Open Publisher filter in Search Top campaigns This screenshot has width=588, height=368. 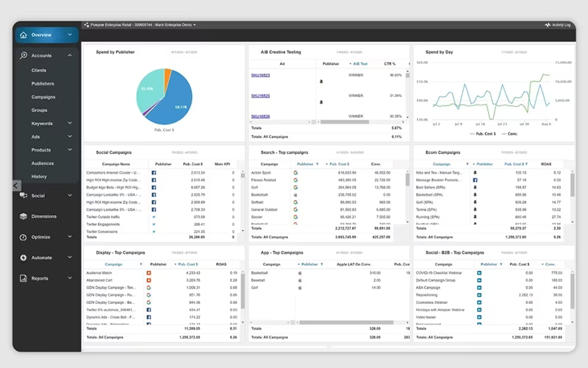pyautogui.click(x=318, y=164)
